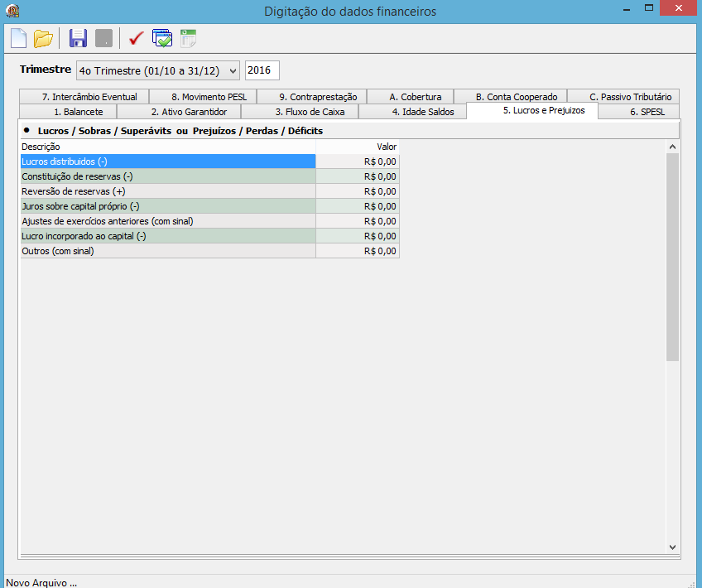This screenshot has height=588, width=702.
Task: Click the value cell for Constituição de reservas
Action: tap(358, 176)
